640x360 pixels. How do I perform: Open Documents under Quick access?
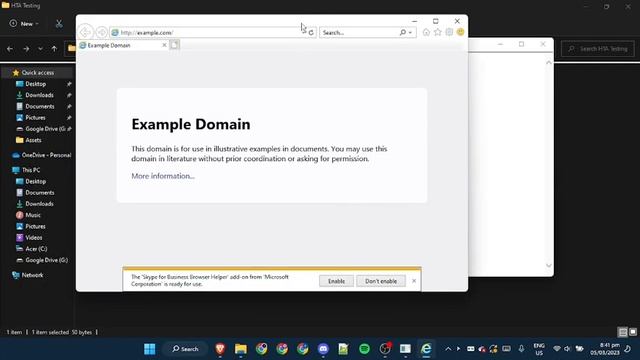pos(40,106)
